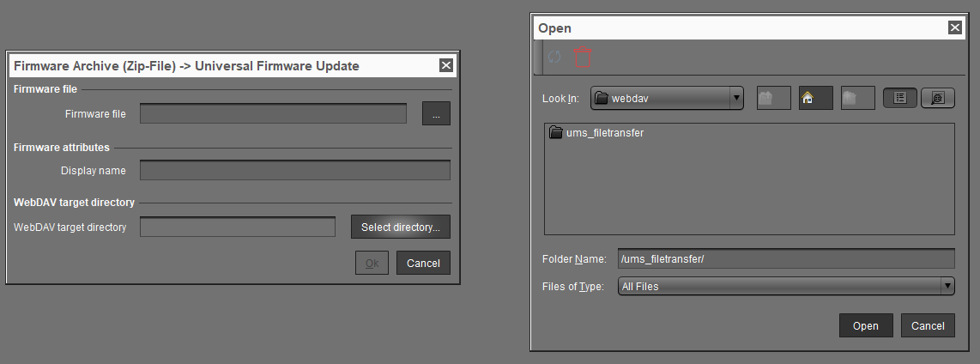Cancel the Open dialog
Image resolution: width=980 pixels, height=364 pixels.
tap(928, 325)
